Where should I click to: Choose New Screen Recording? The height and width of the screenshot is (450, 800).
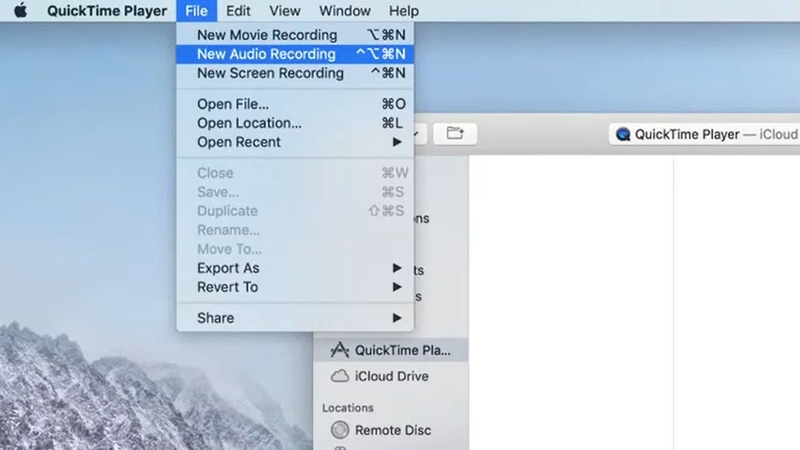click(x=295, y=73)
